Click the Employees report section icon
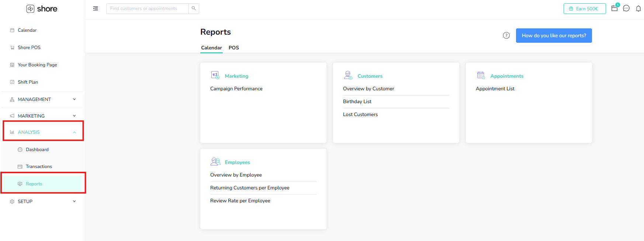The image size is (644, 241). click(x=215, y=162)
